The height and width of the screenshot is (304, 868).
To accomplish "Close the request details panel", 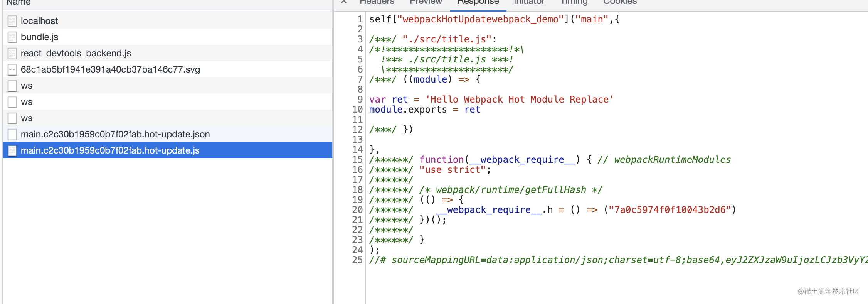I will point(344,2).
